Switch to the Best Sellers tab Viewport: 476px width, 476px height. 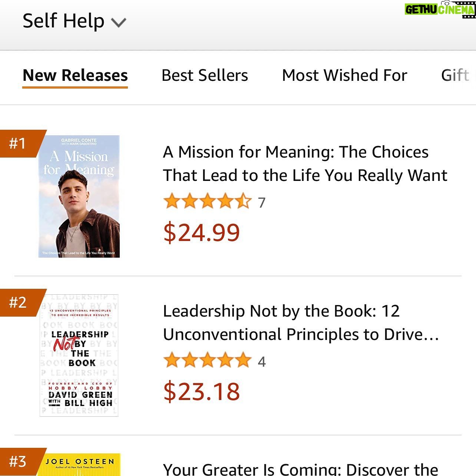click(205, 76)
